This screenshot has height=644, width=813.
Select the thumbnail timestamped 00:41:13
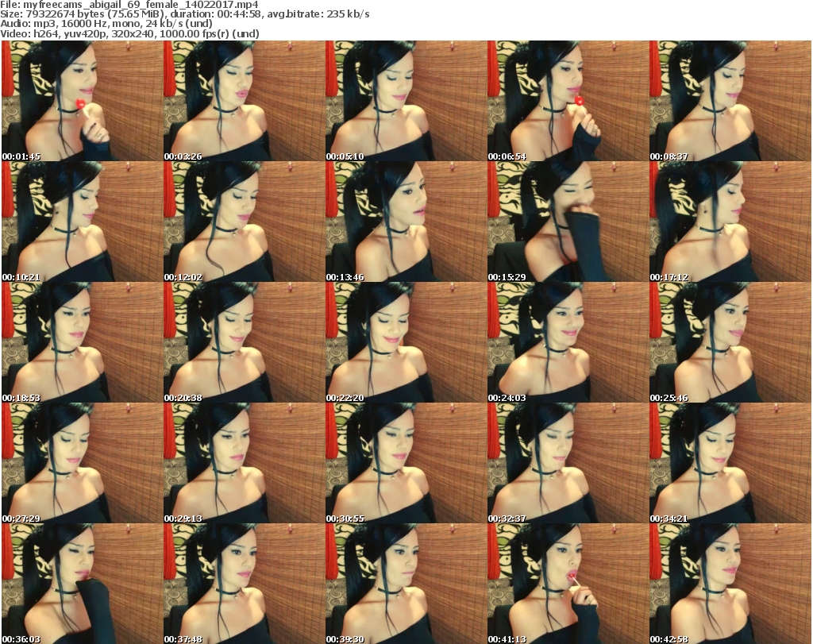(x=568, y=584)
